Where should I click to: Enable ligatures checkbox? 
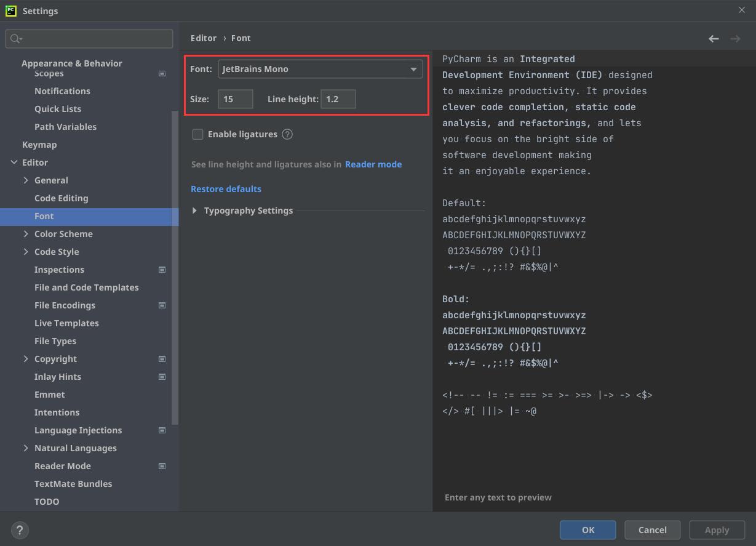point(197,134)
